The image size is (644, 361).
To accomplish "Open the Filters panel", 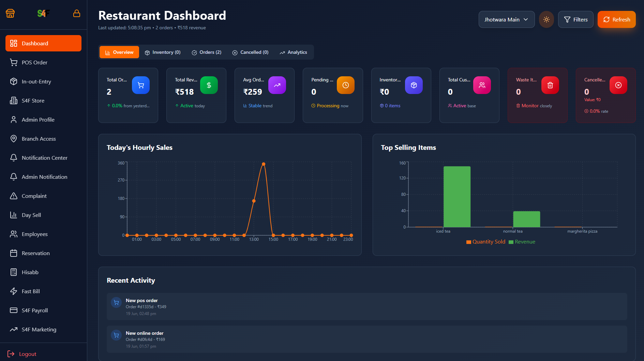I will click(575, 19).
